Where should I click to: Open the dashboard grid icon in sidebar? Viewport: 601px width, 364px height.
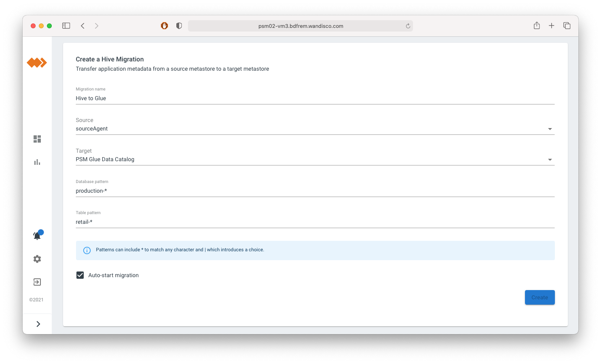tap(37, 139)
